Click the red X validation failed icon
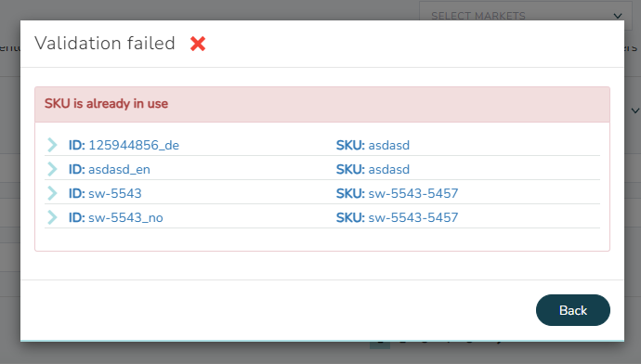This screenshot has width=641, height=364. [x=198, y=44]
